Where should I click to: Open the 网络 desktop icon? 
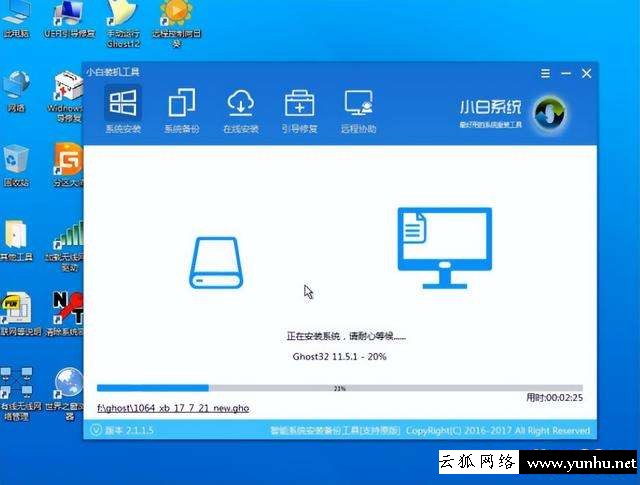click(x=16, y=92)
